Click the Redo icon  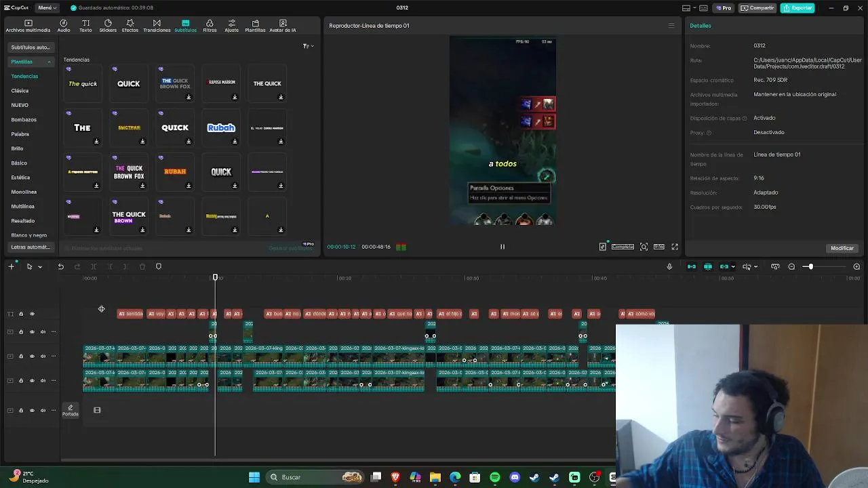pyautogui.click(x=77, y=266)
